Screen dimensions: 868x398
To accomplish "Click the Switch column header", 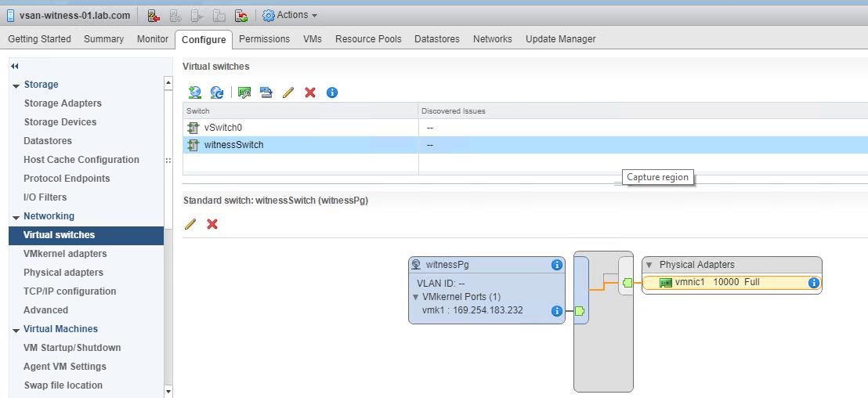I will (301, 110).
